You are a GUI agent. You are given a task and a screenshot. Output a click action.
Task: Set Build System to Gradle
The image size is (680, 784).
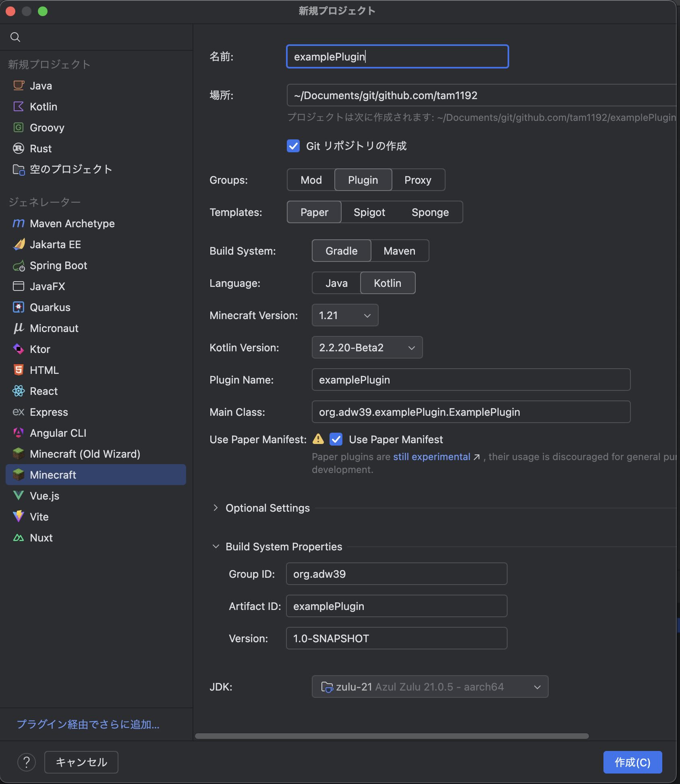(341, 251)
